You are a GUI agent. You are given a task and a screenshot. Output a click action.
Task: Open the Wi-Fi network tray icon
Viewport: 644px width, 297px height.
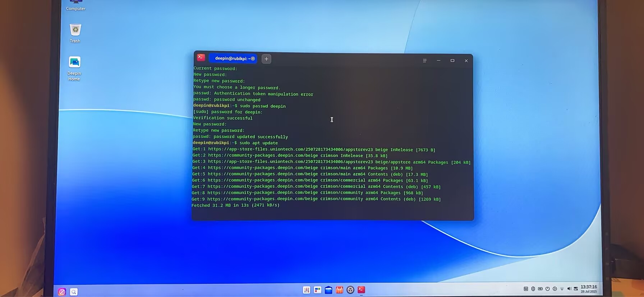pyautogui.click(x=562, y=289)
